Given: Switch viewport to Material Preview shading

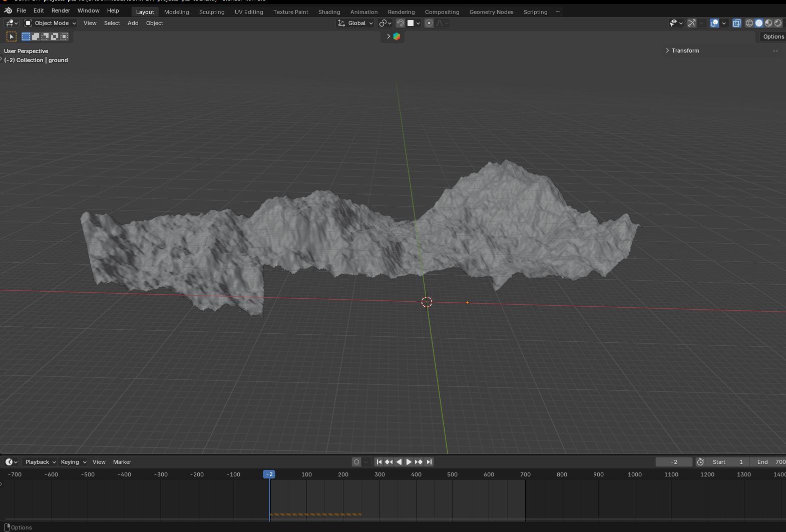Looking at the screenshot, I should (768, 23).
